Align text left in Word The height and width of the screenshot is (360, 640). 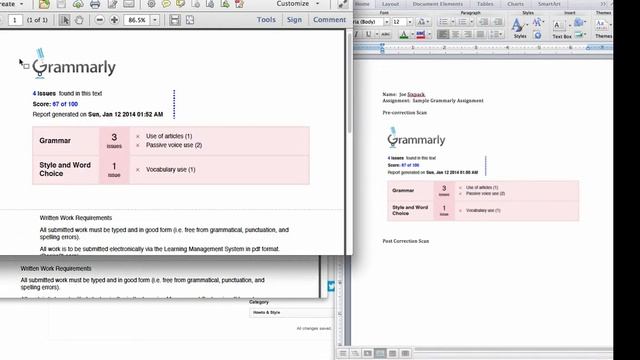coord(443,35)
